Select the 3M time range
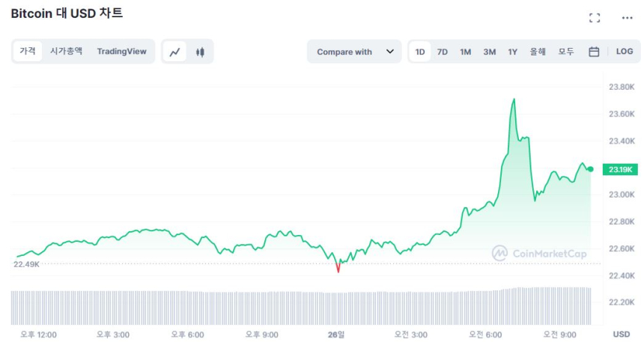This screenshot has width=644, height=342. pyautogui.click(x=489, y=52)
